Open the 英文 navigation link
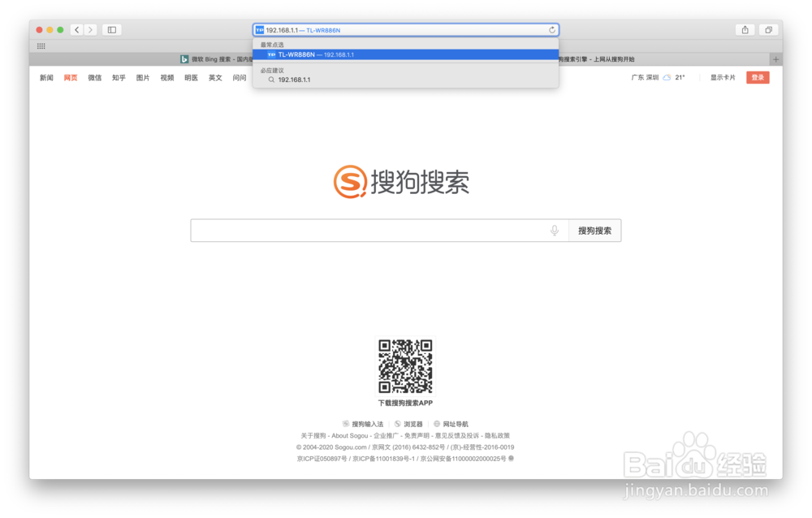Screen dimensions: 812x518 click(x=215, y=78)
